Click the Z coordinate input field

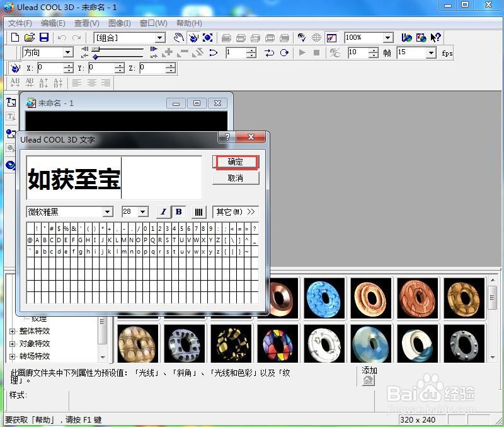click(x=152, y=68)
